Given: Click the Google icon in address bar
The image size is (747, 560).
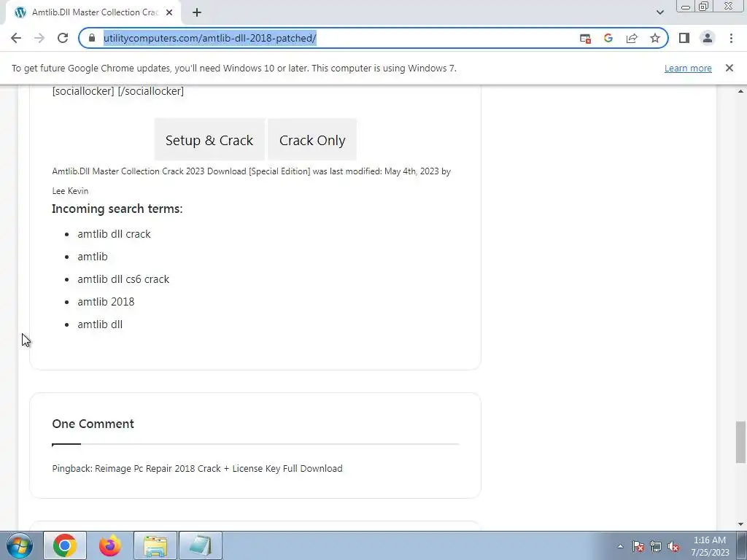Looking at the screenshot, I should click(608, 38).
